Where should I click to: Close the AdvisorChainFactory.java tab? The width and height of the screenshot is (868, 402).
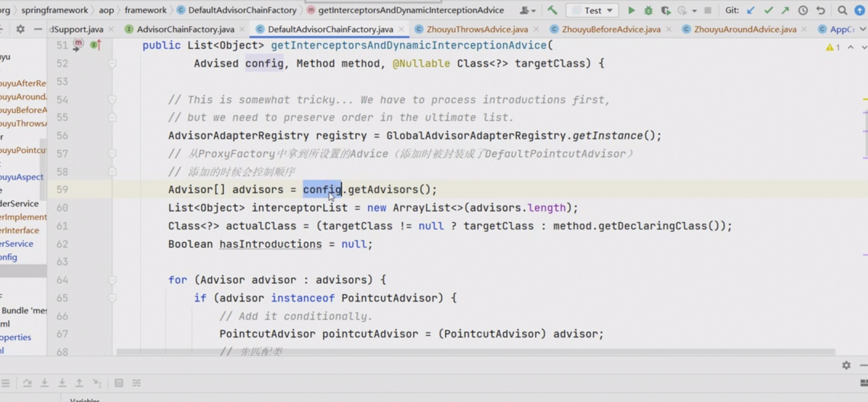242,29
